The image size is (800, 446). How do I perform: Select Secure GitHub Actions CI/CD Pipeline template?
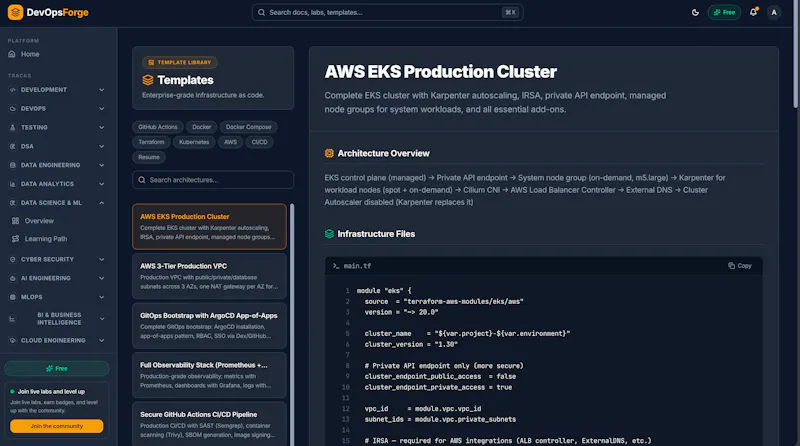(x=209, y=424)
